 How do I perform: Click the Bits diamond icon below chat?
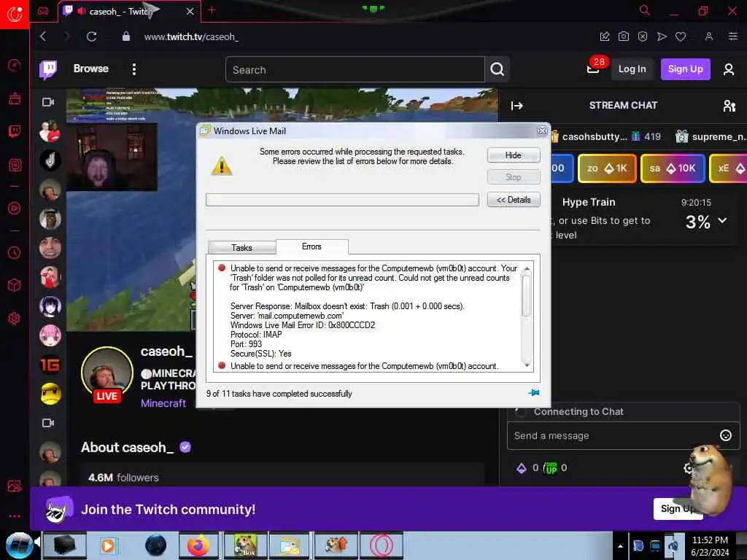(522, 468)
